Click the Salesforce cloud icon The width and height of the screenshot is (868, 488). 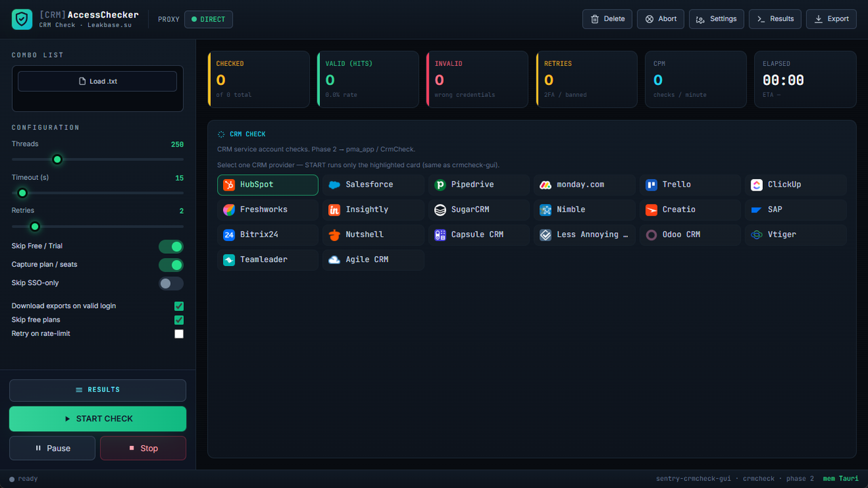(x=334, y=185)
